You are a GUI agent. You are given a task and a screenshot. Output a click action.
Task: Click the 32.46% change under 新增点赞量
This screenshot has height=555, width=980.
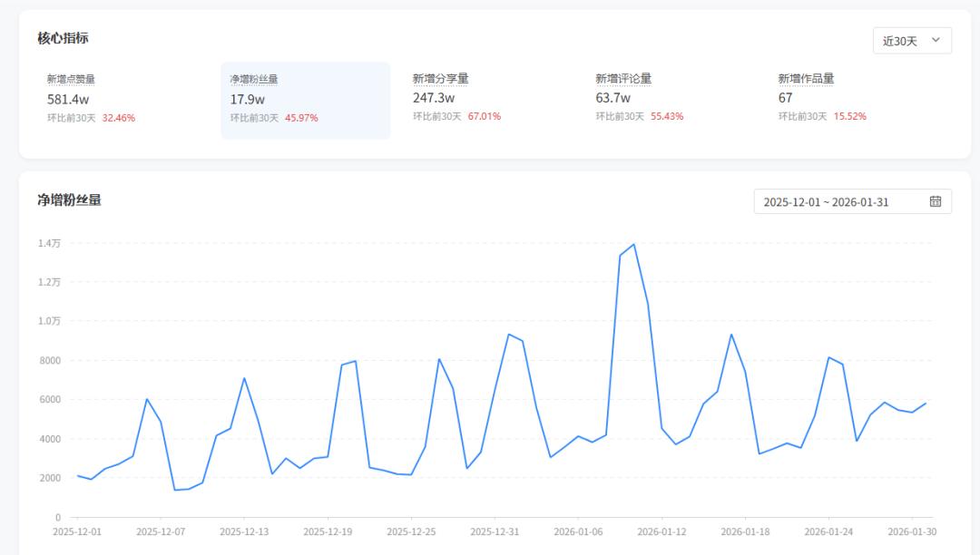(118, 118)
